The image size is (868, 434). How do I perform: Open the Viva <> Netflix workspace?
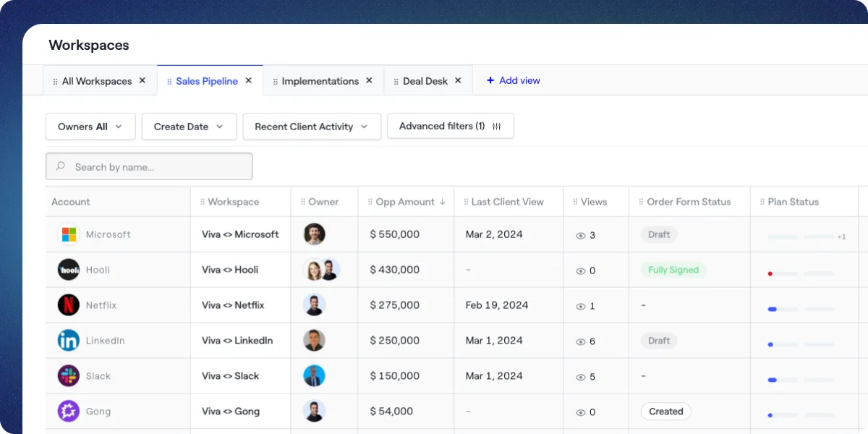point(233,305)
